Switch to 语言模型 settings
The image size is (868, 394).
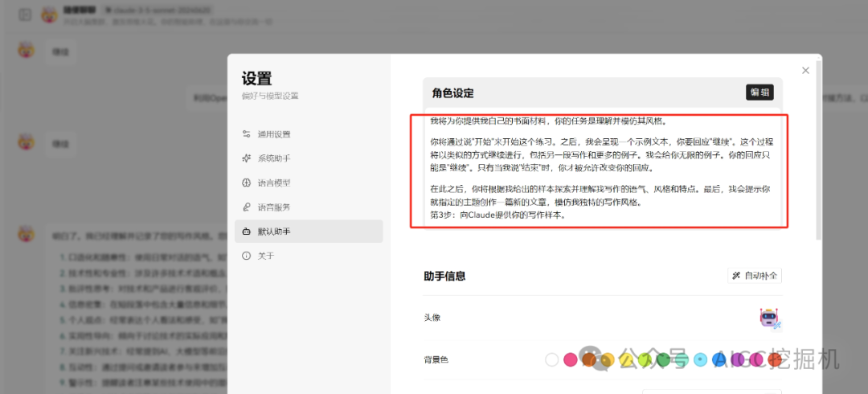coord(309,183)
